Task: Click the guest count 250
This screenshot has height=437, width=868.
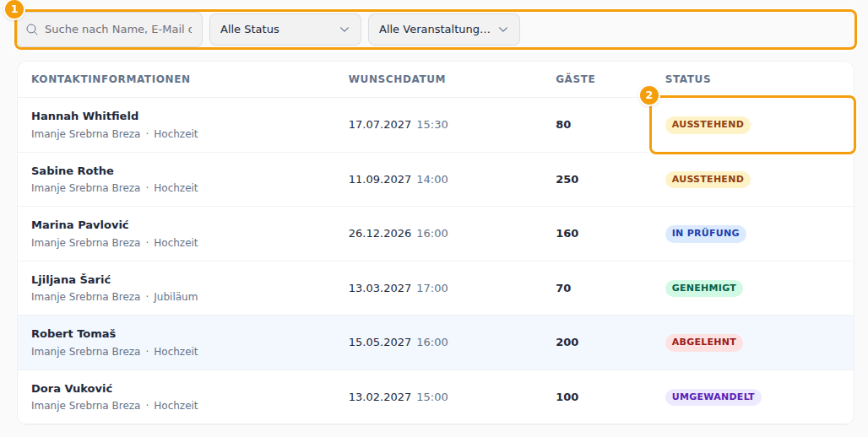Action: (567, 179)
